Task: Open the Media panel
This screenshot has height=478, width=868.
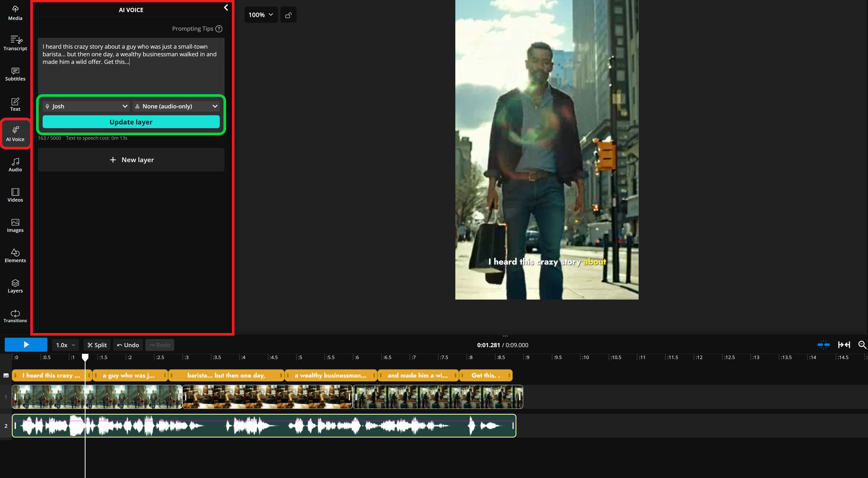Action: coord(15,12)
